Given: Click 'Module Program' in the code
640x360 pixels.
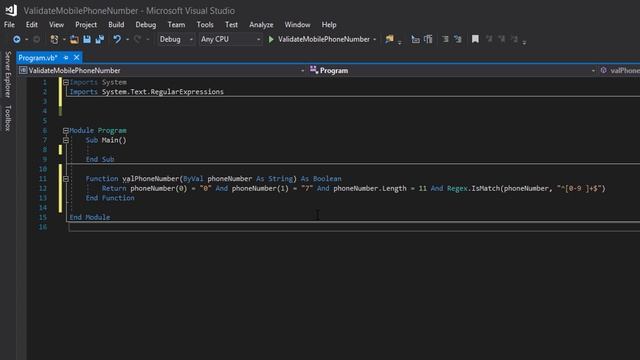Looking at the screenshot, I should (x=98, y=131).
